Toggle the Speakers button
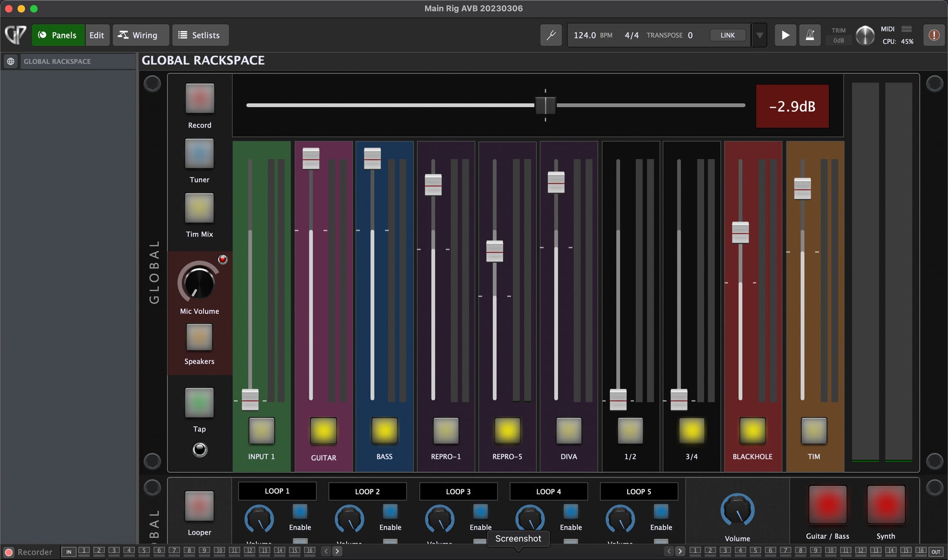948x560 pixels. click(x=199, y=337)
